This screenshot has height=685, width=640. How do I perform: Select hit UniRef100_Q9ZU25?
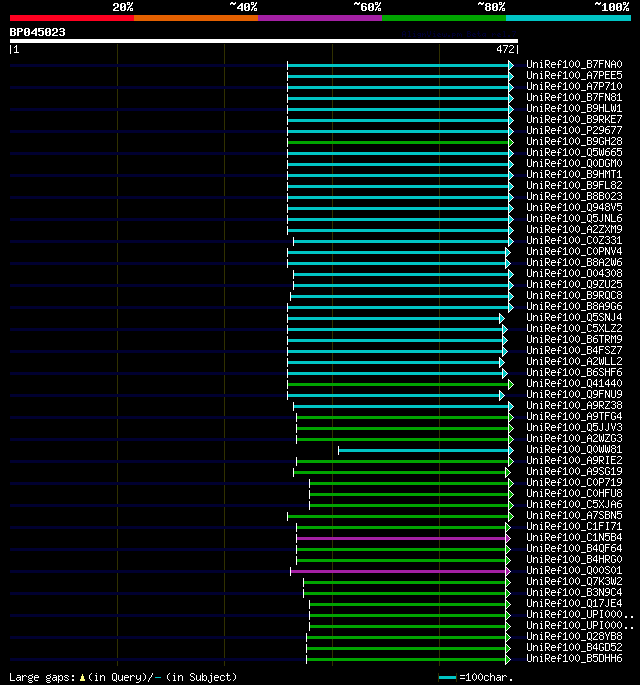[574, 284]
